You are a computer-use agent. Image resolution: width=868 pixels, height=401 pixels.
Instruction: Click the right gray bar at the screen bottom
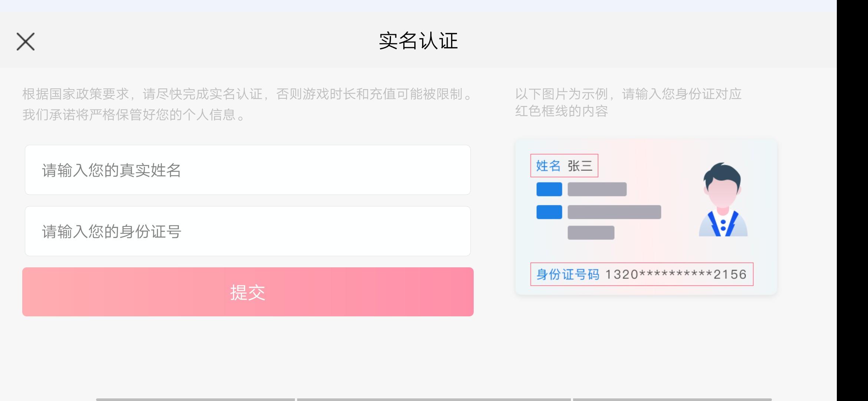pyautogui.click(x=673, y=400)
